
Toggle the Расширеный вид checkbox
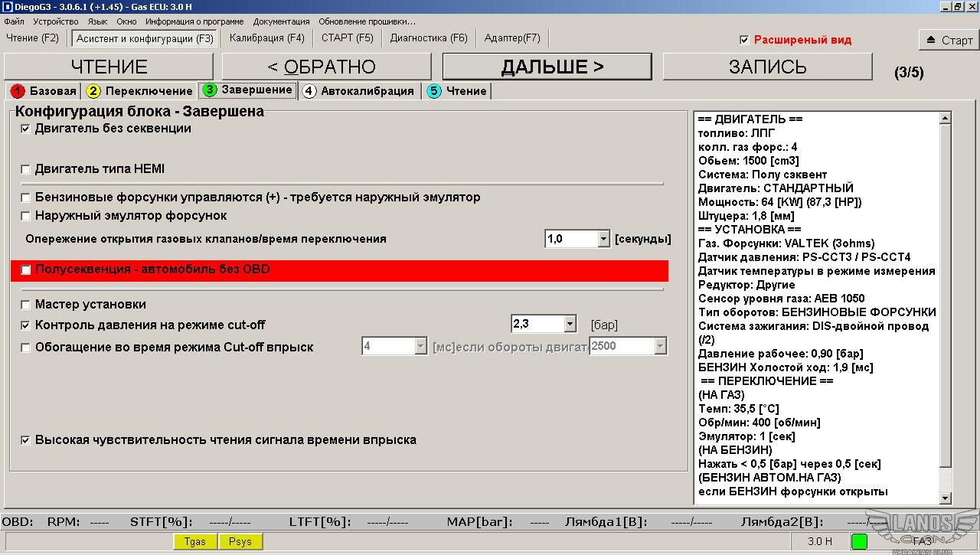coord(744,40)
